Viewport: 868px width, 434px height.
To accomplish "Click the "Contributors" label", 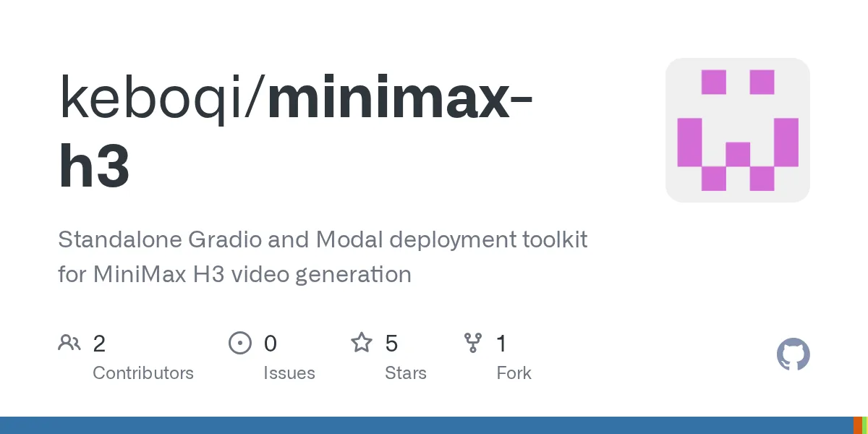I will (143, 373).
